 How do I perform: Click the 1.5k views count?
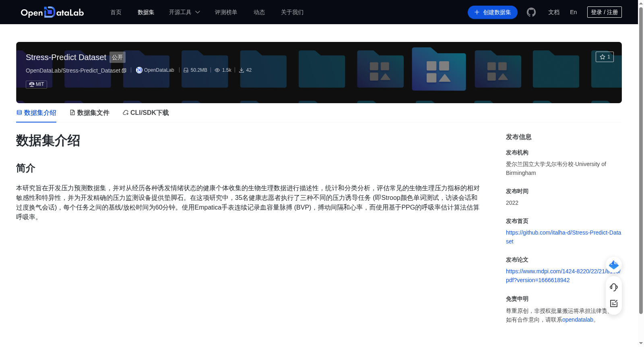click(x=223, y=70)
